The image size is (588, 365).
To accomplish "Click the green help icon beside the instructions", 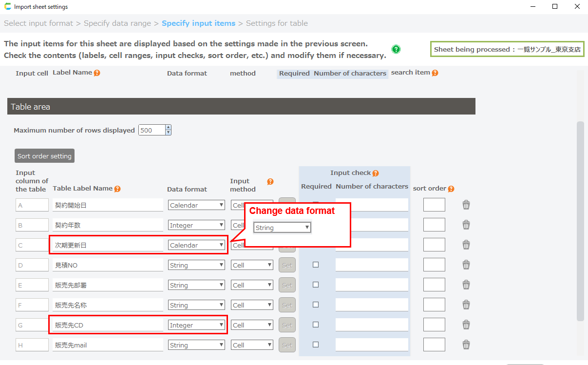I will (x=396, y=49).
